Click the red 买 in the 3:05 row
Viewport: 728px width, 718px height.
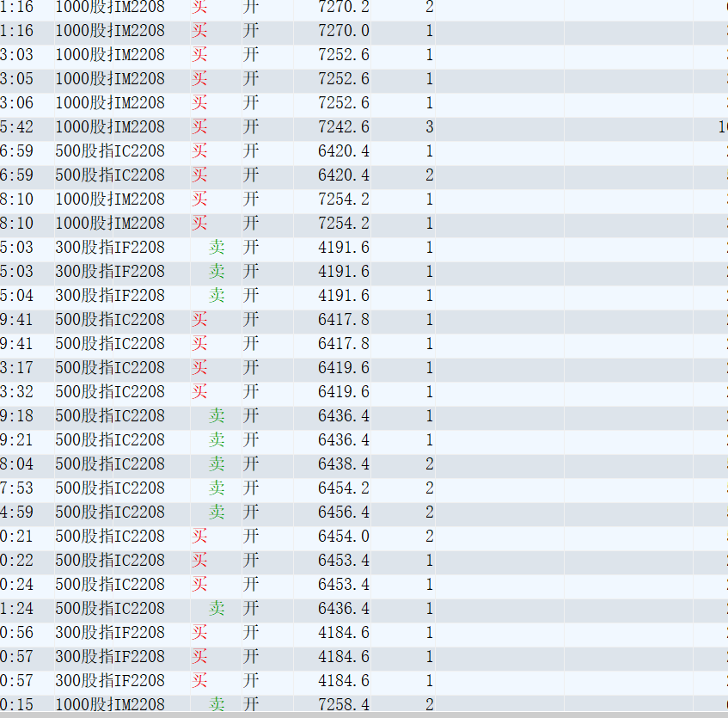199,79
